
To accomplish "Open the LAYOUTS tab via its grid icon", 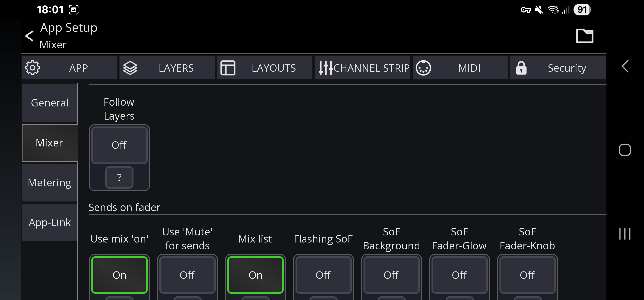I will pos(228,68).
